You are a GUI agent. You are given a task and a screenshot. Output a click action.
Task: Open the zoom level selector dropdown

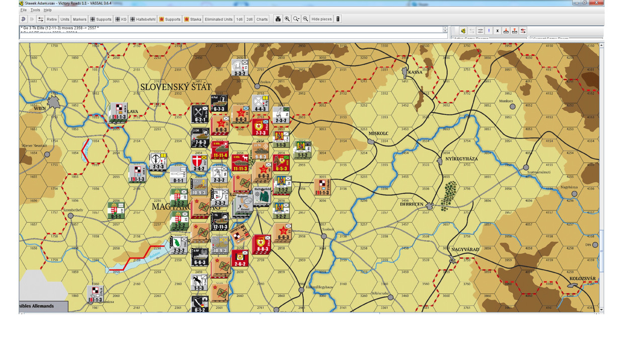pos(296,19)
